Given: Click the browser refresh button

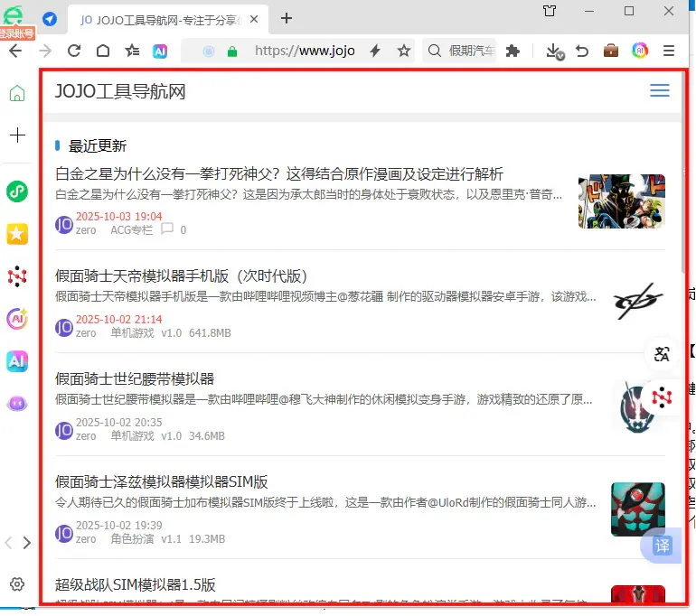Looking at the screenshot, I should coord(74,51).
